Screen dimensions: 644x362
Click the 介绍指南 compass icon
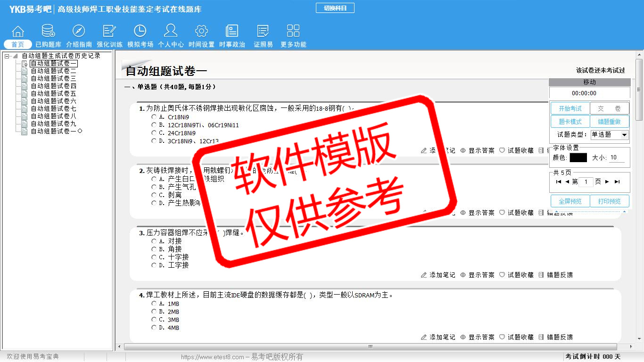pyautogui.click(x=79, y=32)
